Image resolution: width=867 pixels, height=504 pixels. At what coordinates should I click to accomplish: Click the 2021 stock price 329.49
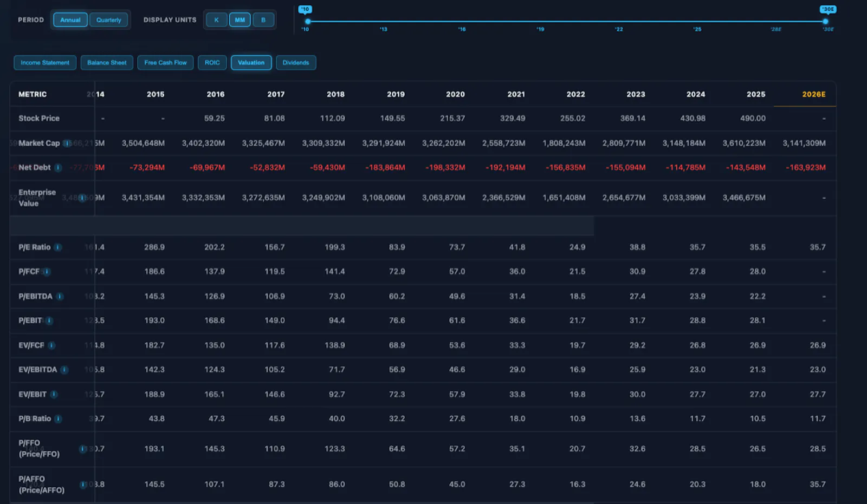point(512,119)
